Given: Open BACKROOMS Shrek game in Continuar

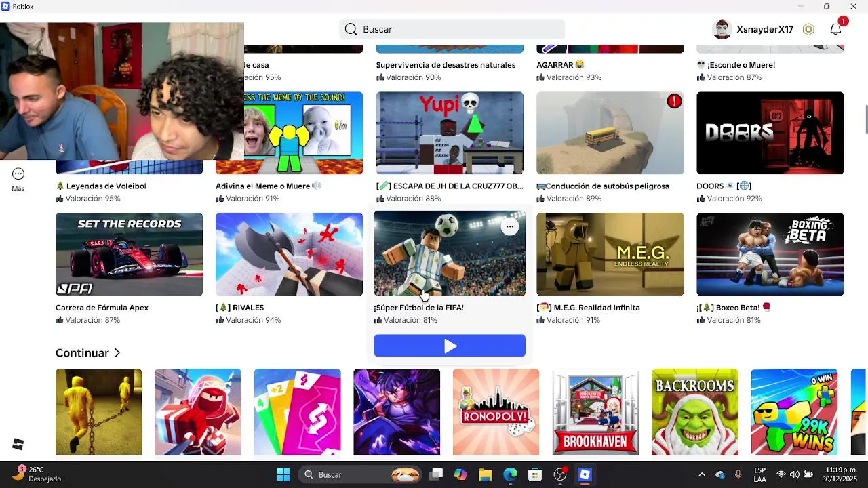Looking at the screenshot, I should click(x=695, y=412).
